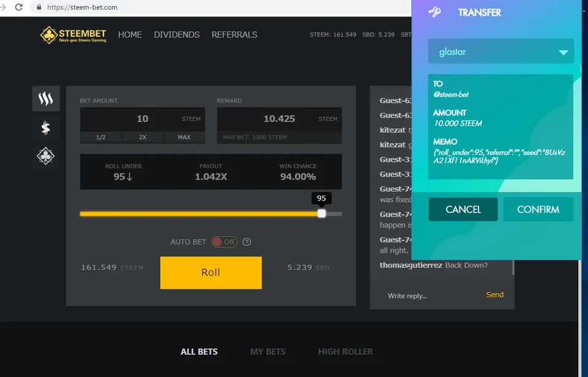
Task: Click STEEM: 161.549 balance in header
Action: point(333,34)
